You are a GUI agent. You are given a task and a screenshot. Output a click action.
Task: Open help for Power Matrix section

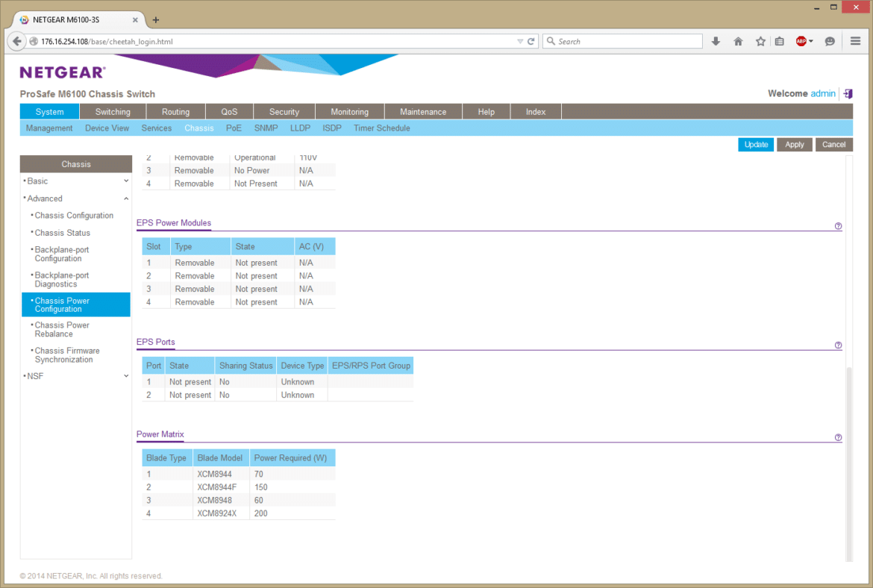click(838, 438)
